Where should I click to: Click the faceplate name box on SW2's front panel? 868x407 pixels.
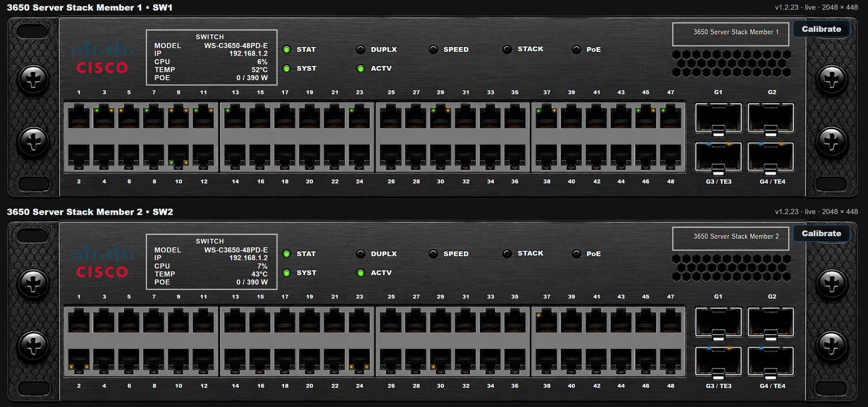pos(731,238)
